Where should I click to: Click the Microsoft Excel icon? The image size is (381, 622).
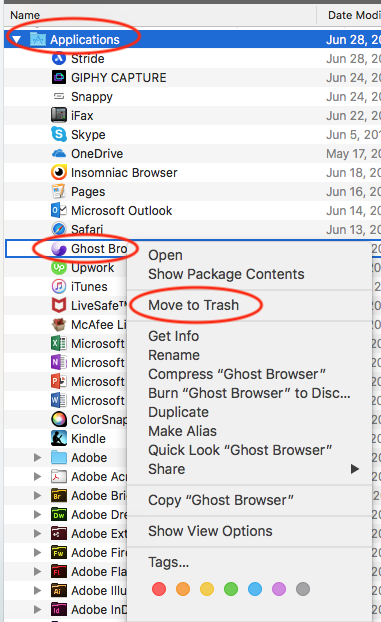[x=59, y=344]
